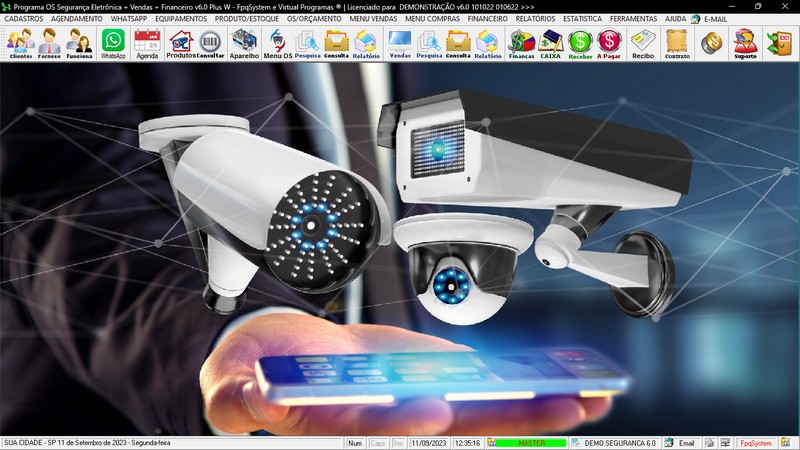Viewport: 800px width, 450px height.
Task: Open the PRODUTO/ESTOQUE menu
Action: click(246, 19)
